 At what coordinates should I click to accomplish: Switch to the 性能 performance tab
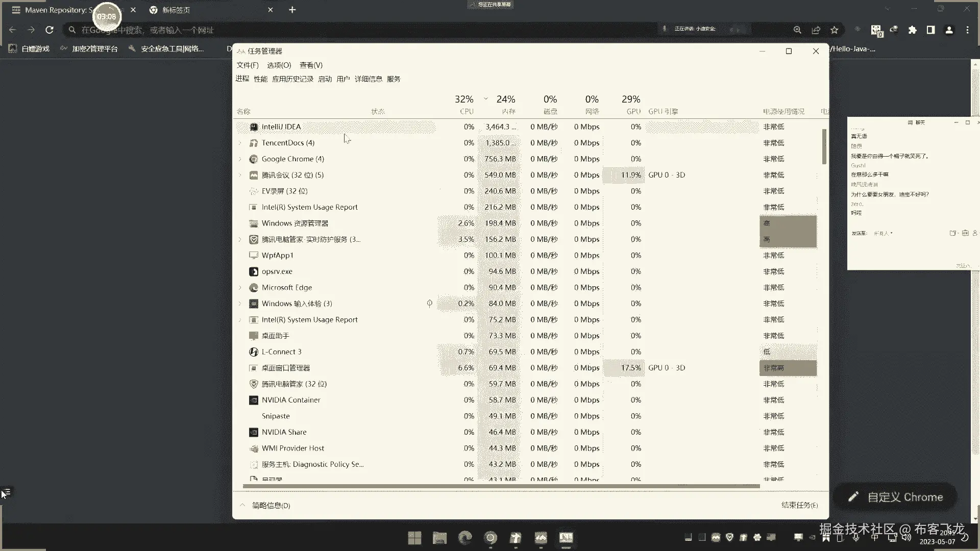click(x=260, y=79)
